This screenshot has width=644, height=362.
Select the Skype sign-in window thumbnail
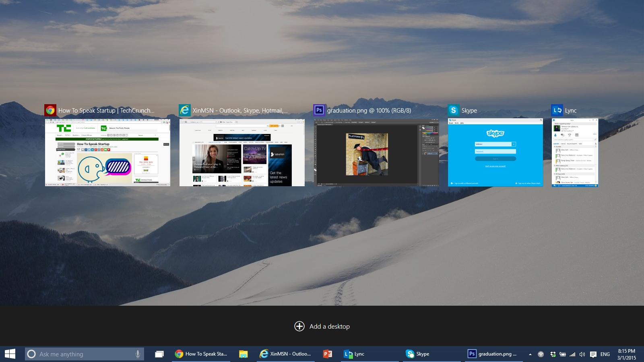point(495,152)
